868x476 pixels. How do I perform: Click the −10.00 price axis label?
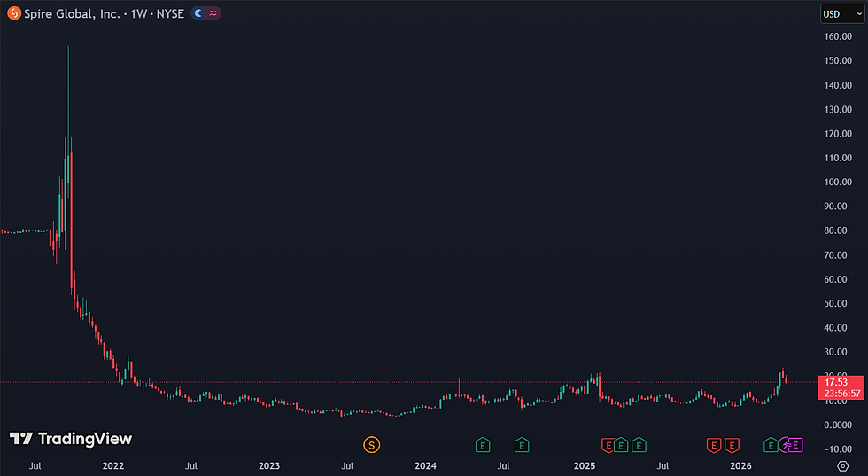pos(838,449)
